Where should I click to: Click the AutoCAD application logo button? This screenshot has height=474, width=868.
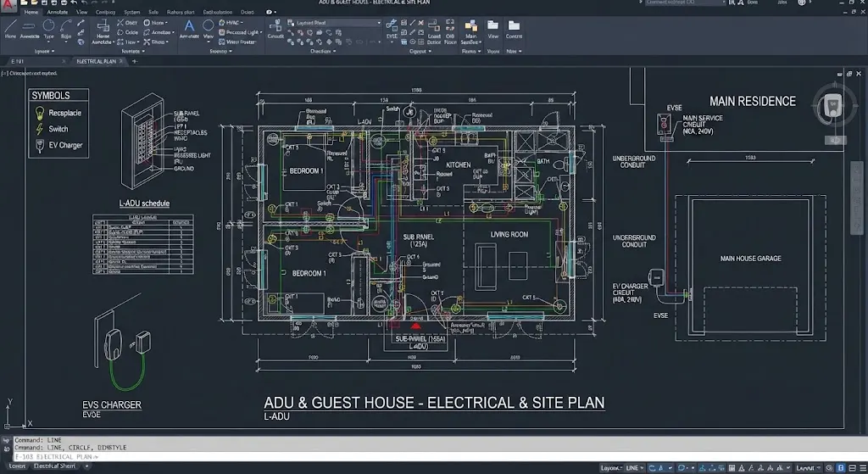(8, 5)
